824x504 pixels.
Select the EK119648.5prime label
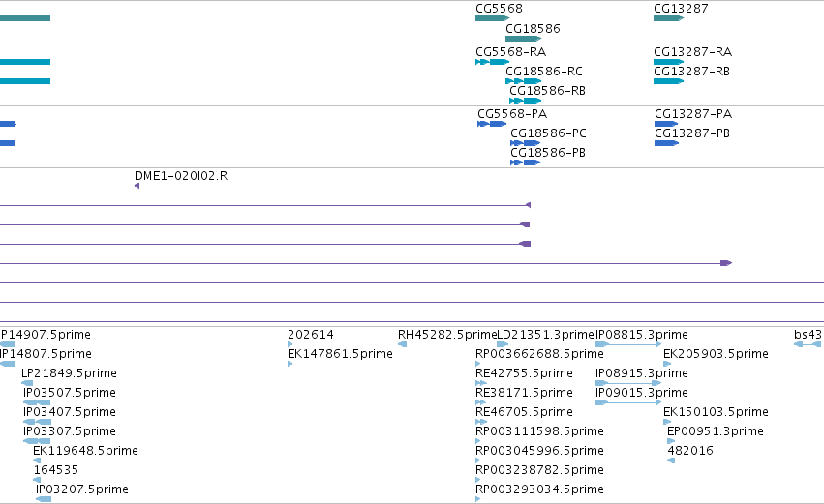tap(85, 451)
